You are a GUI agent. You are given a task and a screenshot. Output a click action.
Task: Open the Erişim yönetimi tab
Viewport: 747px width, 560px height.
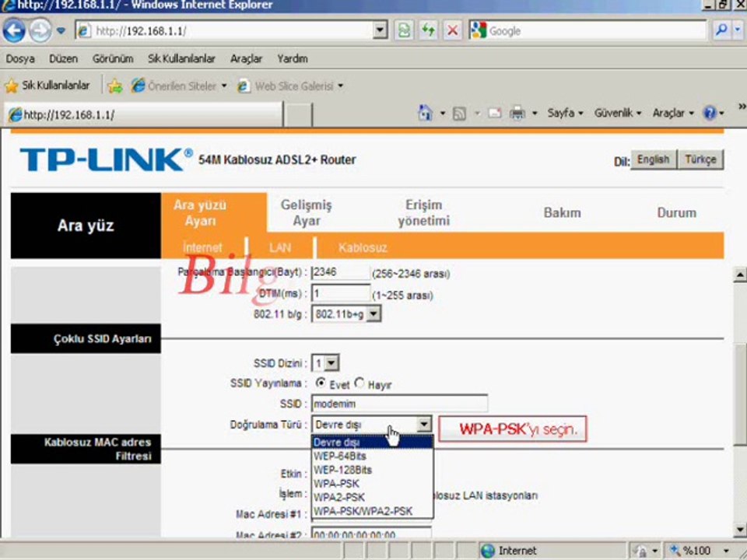pos(423,212)
